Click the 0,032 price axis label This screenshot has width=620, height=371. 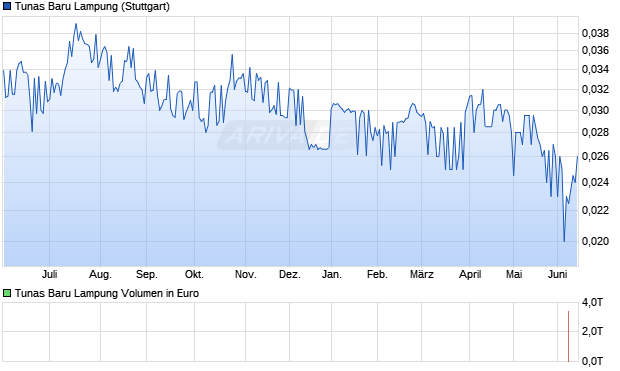(x=595, y=89)
